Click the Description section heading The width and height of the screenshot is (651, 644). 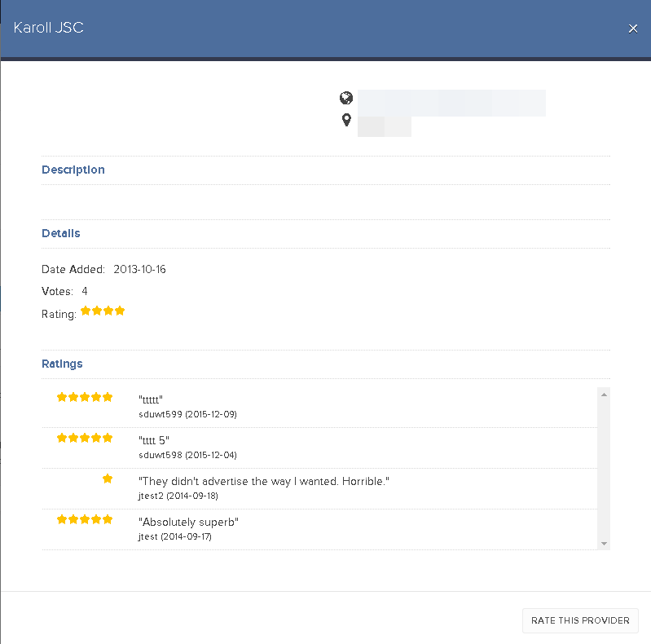tap(73, 170)
